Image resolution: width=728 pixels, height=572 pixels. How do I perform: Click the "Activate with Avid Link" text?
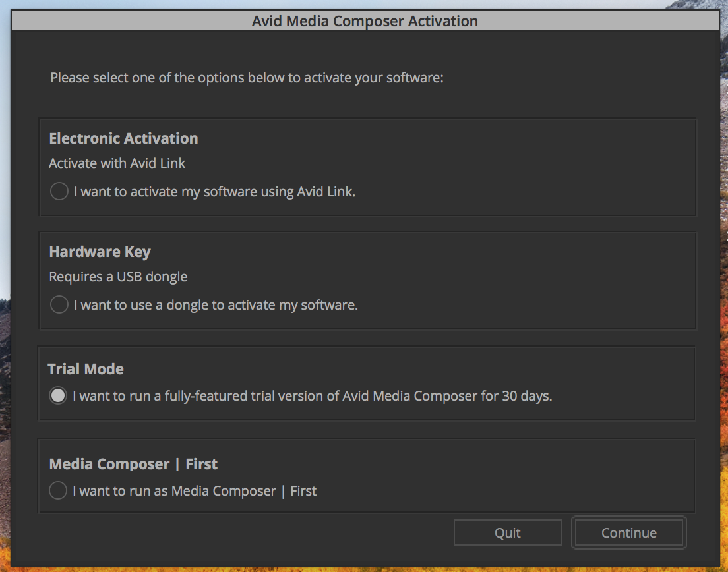pos(117,163)
